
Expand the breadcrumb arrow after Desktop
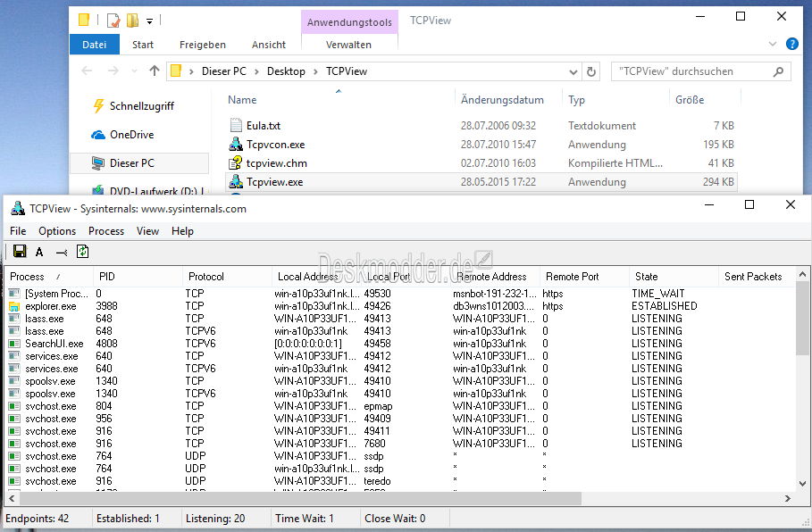click(315, 71)
